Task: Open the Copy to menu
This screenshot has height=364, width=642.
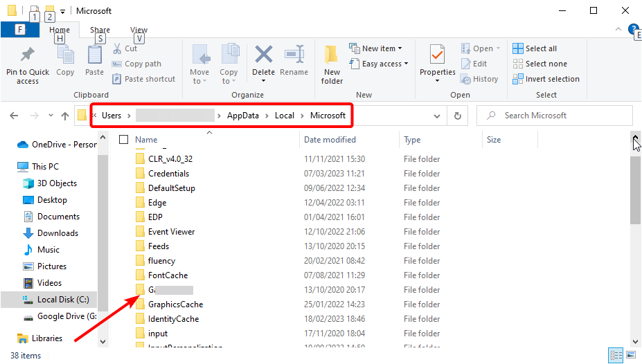Action: (x=229, y=64)
